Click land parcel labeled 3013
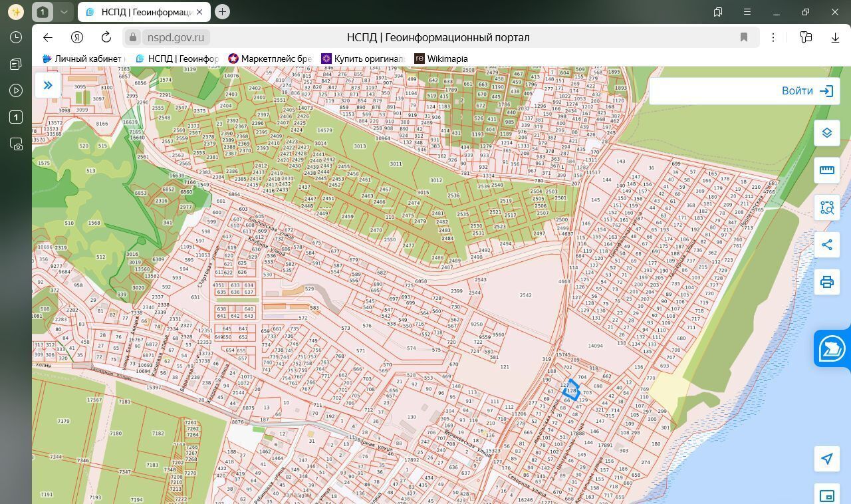 (x=360, y=146)
